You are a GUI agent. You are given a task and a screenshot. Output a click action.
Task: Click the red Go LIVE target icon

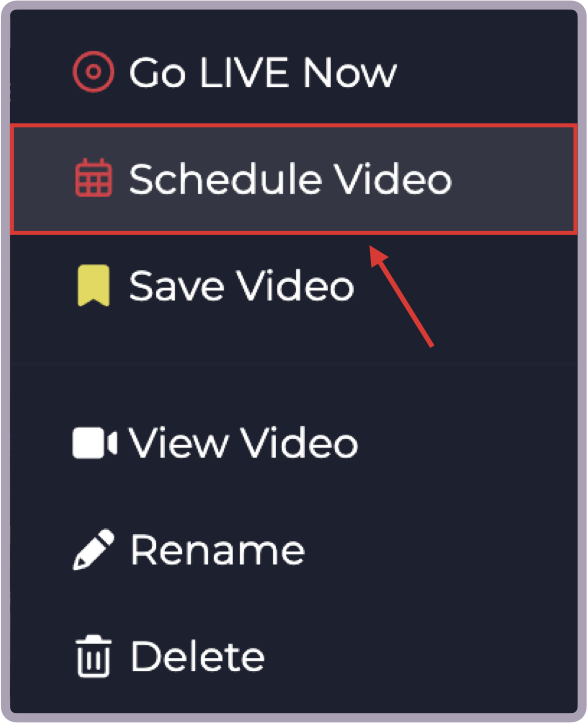point(93,72)
